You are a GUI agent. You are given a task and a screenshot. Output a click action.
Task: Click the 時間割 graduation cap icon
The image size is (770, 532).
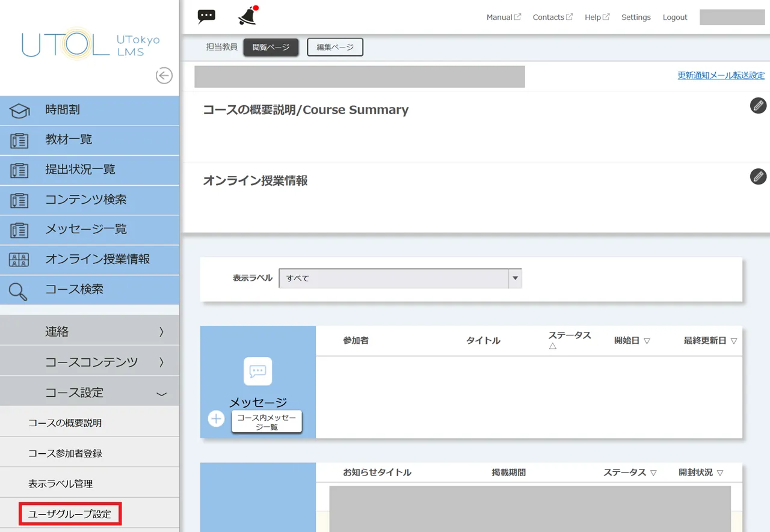coord(19,111)
